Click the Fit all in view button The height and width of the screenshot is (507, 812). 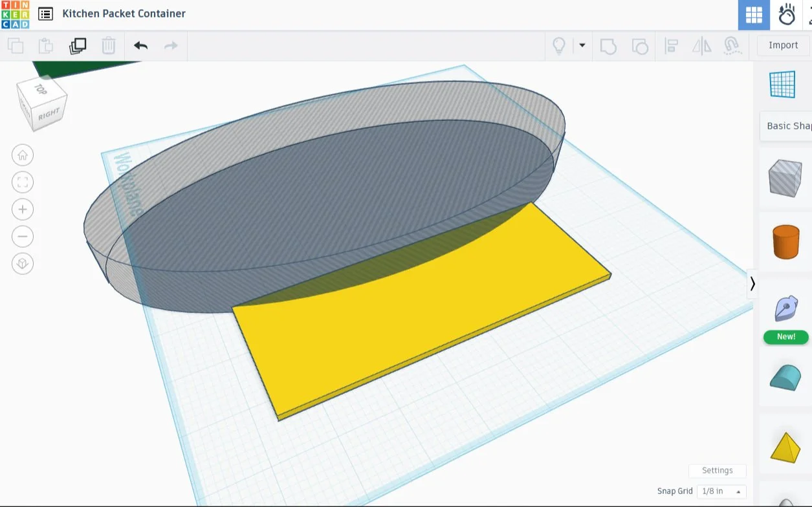[23, 182]
